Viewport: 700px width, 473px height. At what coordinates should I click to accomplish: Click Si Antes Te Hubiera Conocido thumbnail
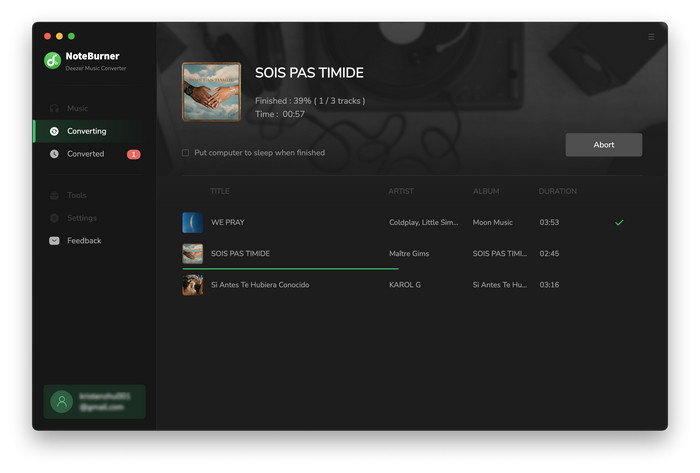point(192,285)
